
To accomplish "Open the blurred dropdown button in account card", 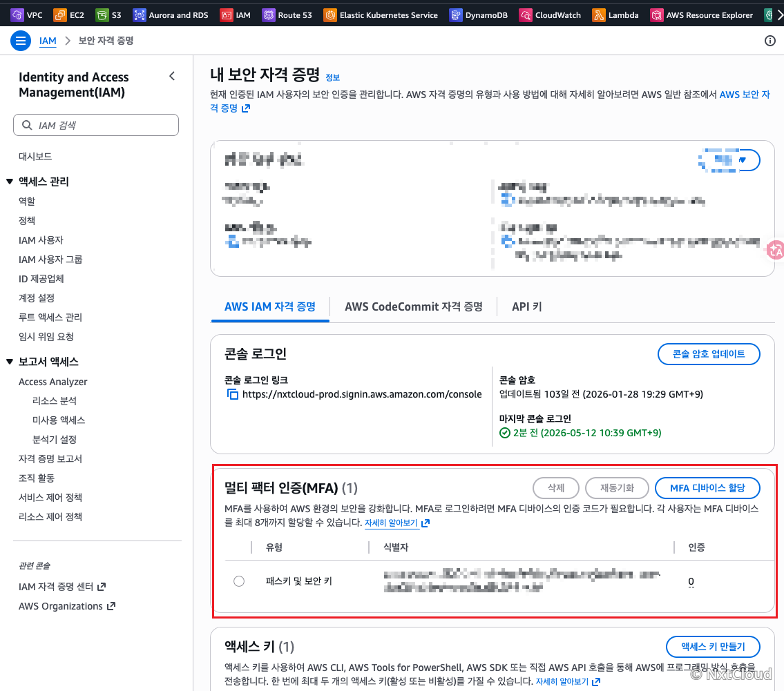I will pyautogui.click(x=730, y=160).
